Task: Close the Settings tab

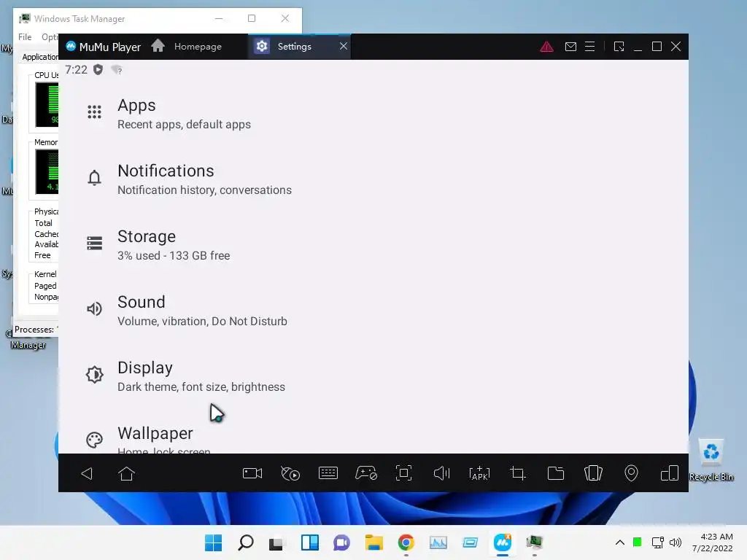Action: pyautogui.click(x=343, y=46)
